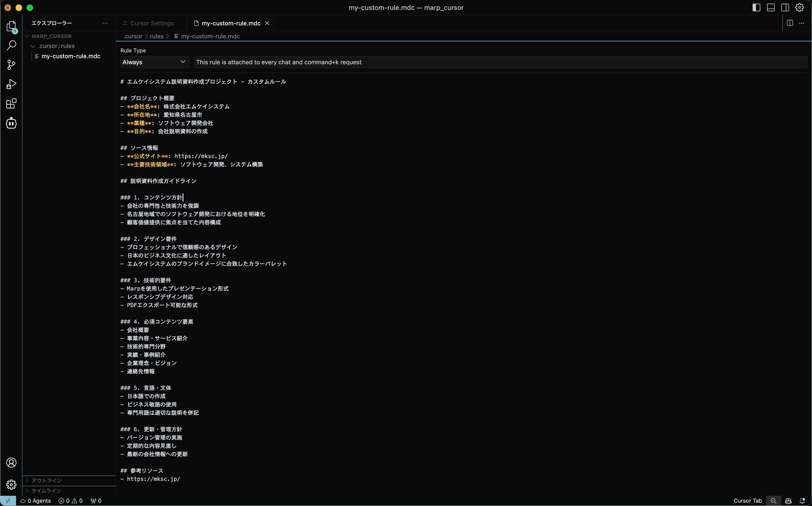Open the Run and Debug view
Image resolution: width=812 pixels, height=506 pixels.
[11, 84]
